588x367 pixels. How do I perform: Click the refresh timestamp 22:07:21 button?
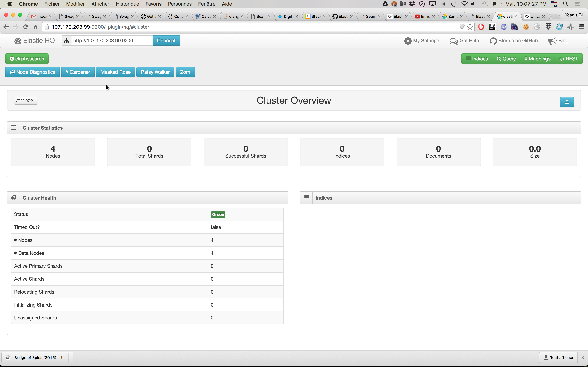(x=26, y=101)
